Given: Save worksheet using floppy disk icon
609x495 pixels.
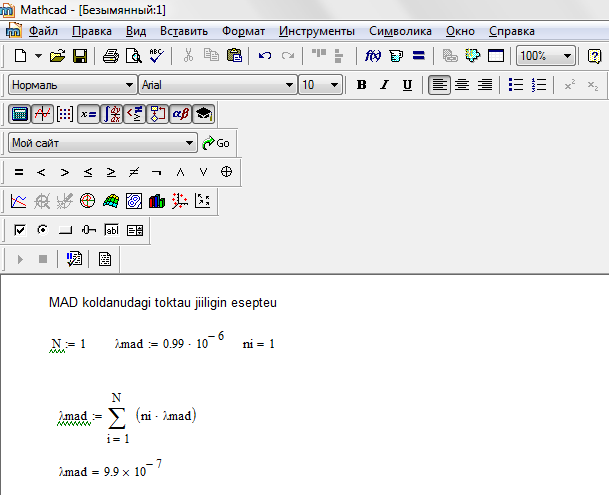Looking at the screenshot, I should (x=80, y=56).
